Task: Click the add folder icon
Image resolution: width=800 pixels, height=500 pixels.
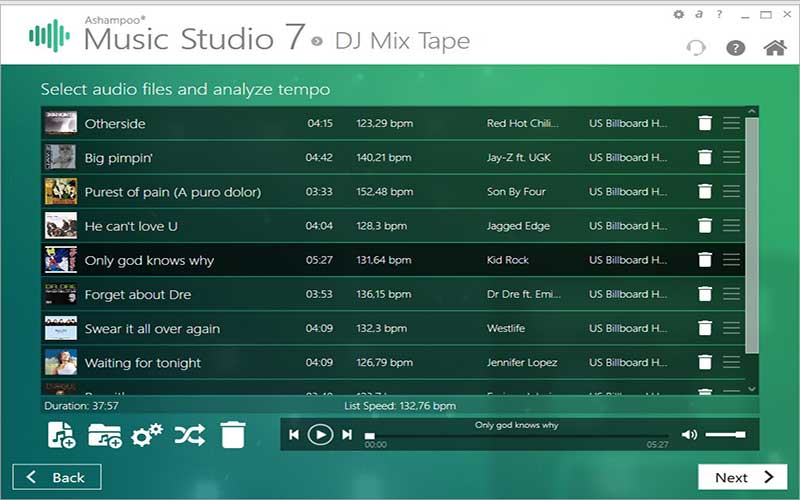Action: coord(104,435)
